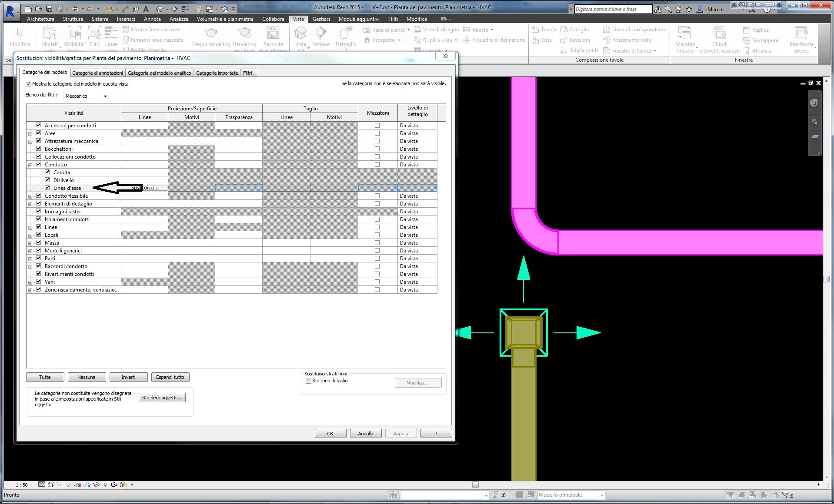Click the Tavola sheet icon
The height and width of the screenshot is (504, 834).
pyautogui.click(x=536, y=30)
